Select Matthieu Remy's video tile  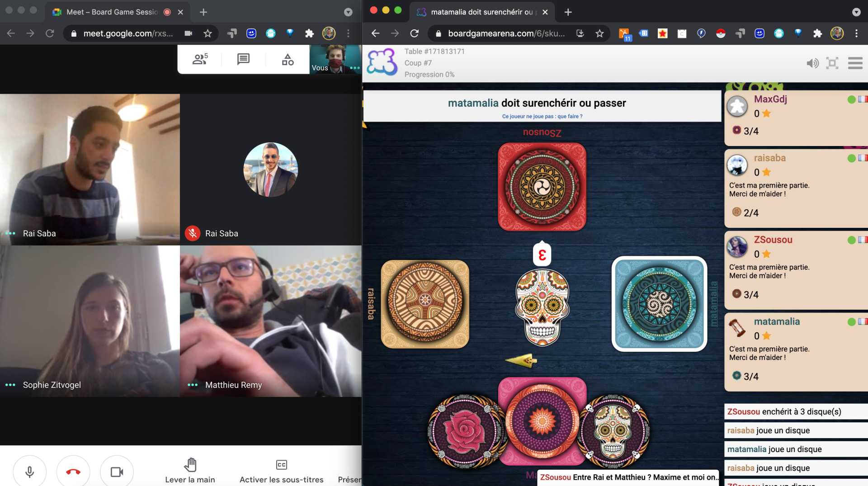[x=271, y=321]
